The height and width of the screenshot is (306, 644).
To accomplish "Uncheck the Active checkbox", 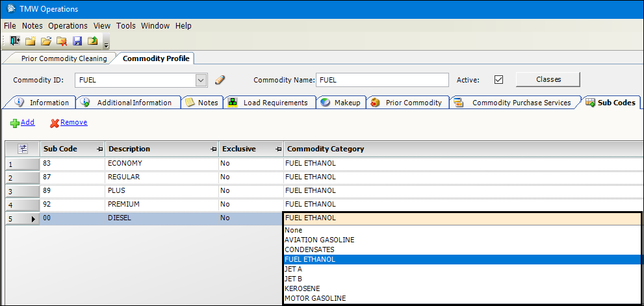I will click(499, 80).
